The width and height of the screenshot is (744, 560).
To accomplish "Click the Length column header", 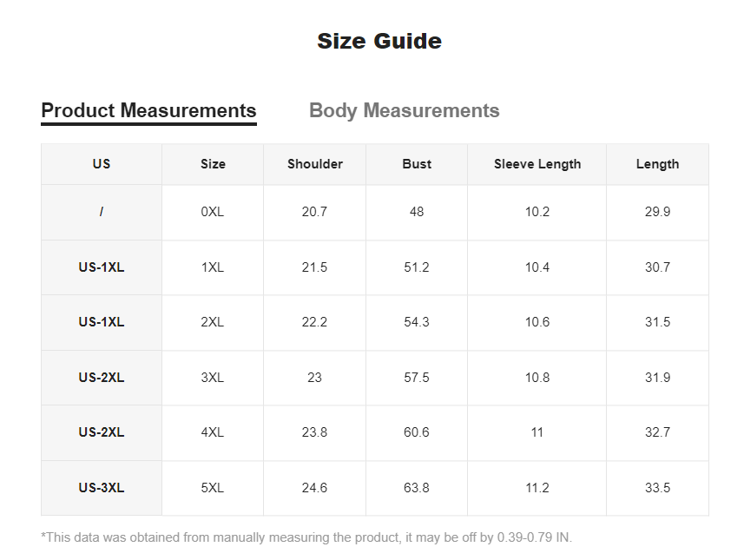I will tap(658, 164).
